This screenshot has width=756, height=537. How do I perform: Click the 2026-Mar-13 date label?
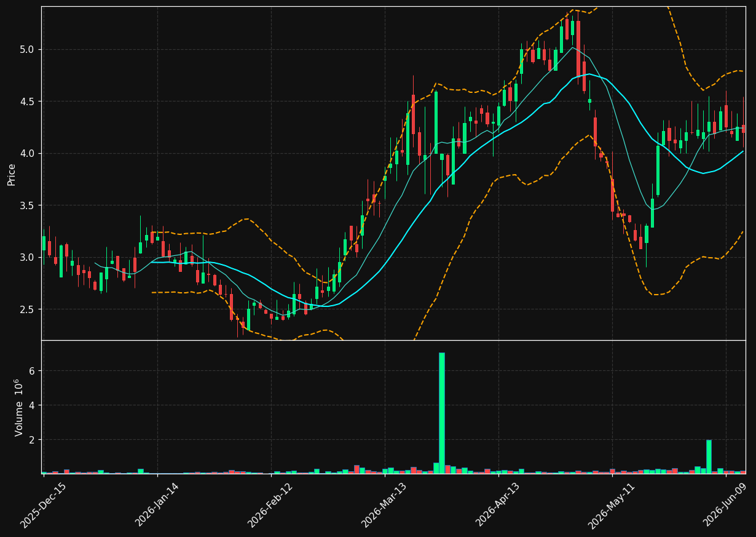pyautogui.click(x=384, y=506)
